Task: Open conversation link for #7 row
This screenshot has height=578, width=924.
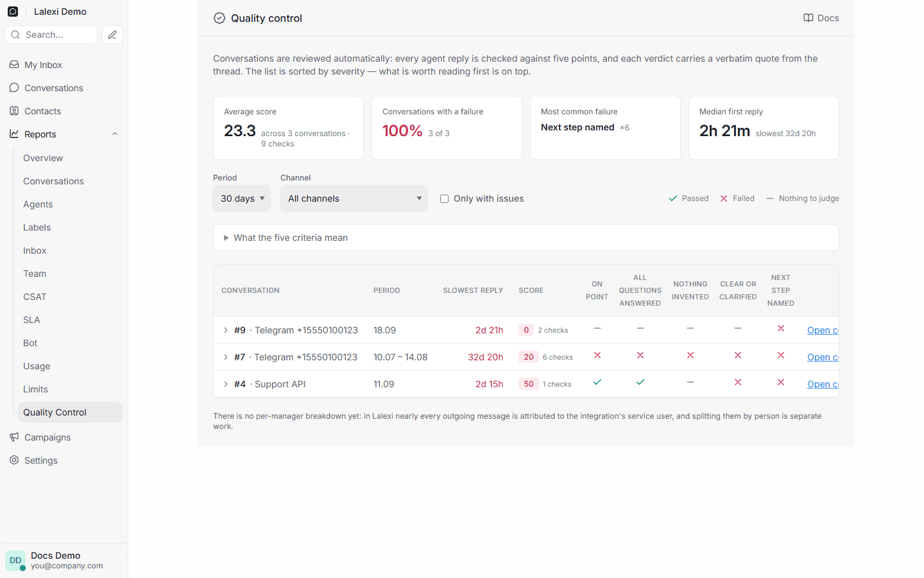Action: point(823,357)
